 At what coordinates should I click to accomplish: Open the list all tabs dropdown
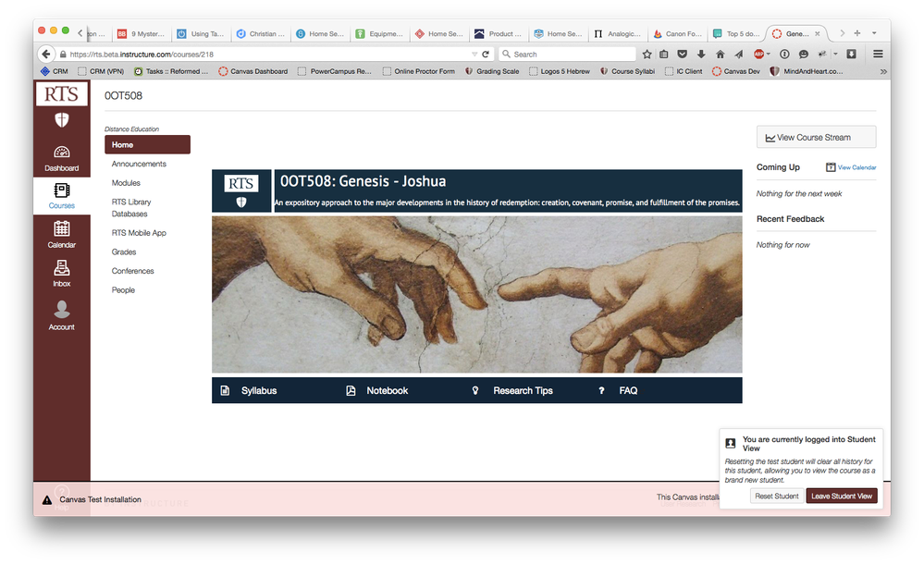(x=874, y=33)
